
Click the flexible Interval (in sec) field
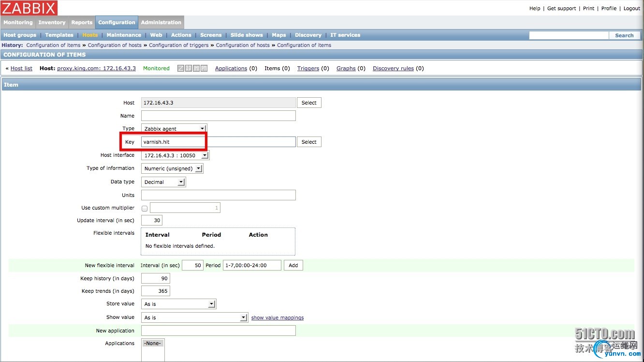point(192,265)
